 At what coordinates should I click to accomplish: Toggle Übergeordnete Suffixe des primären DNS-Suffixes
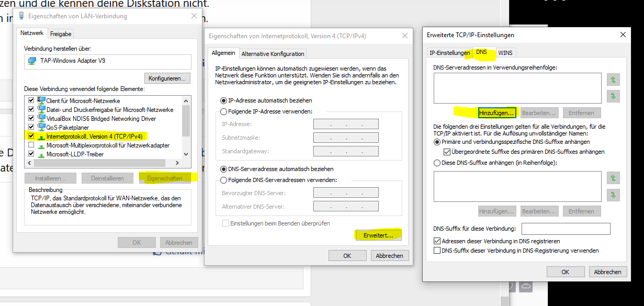(447, 152)
